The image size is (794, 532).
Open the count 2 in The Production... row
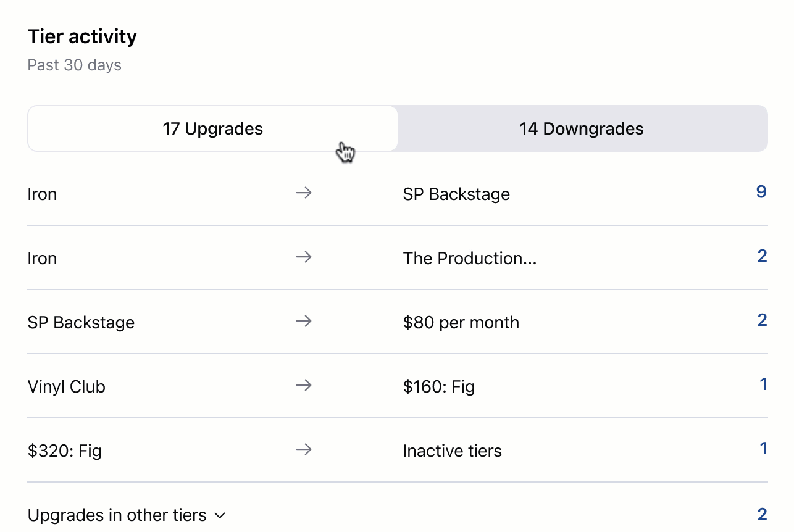[762, 256]
